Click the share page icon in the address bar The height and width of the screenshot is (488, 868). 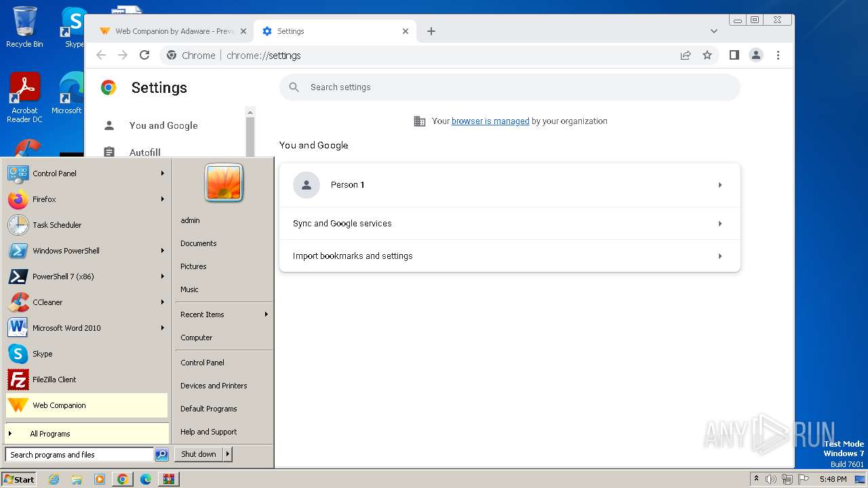tap(686, 56)
